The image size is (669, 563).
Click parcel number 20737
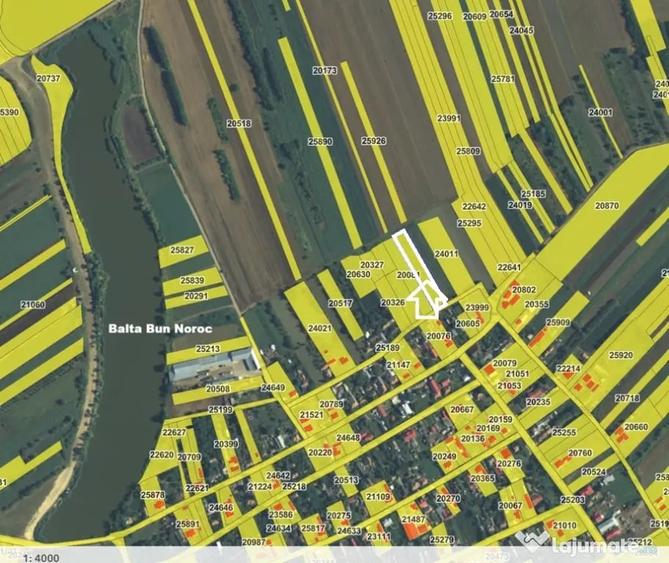pyautogui.click(x=48, y=78)
